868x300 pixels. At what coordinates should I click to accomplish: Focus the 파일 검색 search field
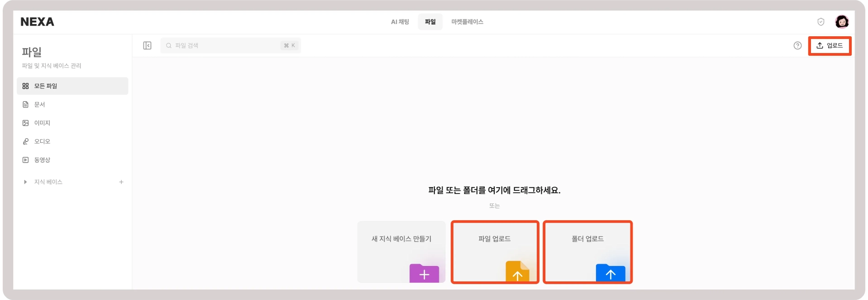230,45
